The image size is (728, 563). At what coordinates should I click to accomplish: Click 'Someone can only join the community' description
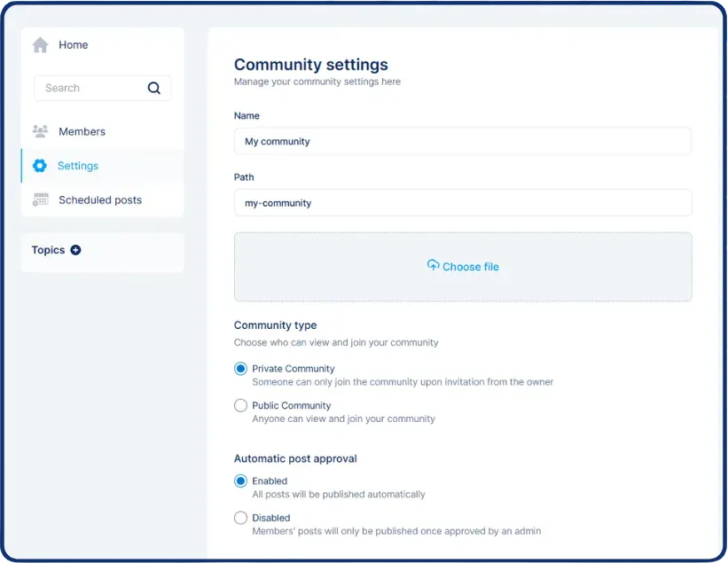pos(403,382)
